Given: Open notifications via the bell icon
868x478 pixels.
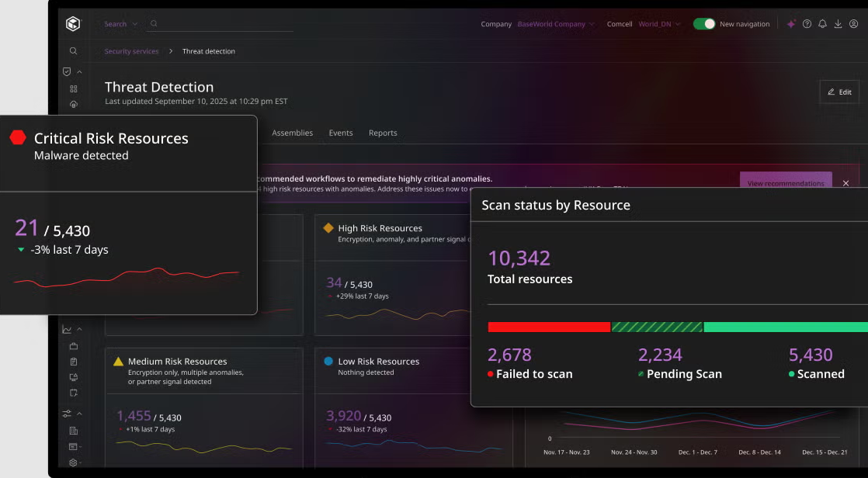Looking at the screenshot, I should pos(821,24).
